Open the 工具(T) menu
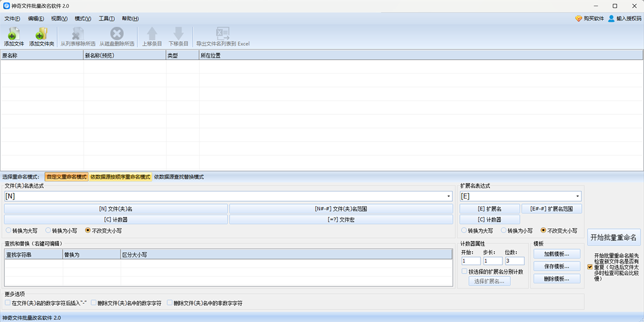Image resolution: width=644 pixels, height=322 pixels. pos(106,18)
